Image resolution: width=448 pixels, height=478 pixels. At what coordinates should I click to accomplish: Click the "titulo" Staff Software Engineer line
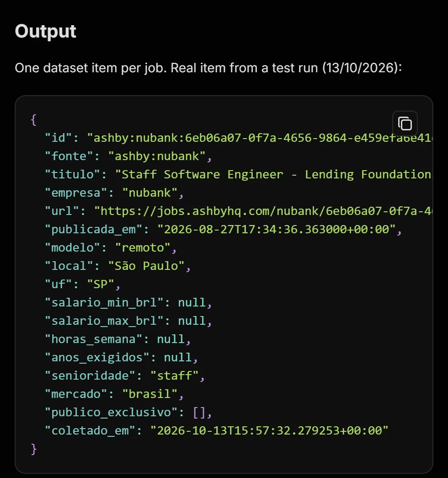point(239,174)
